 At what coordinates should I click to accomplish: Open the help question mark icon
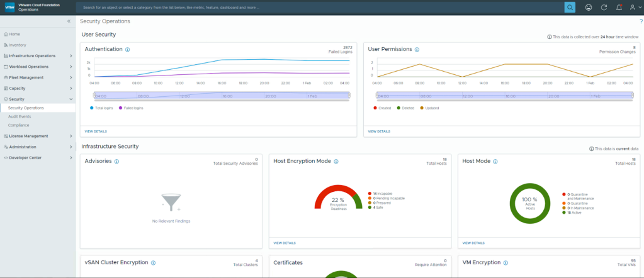(x=640, y=21)
